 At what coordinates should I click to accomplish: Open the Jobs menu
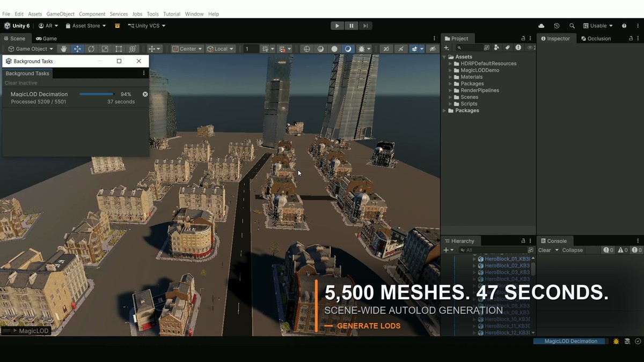137,14
